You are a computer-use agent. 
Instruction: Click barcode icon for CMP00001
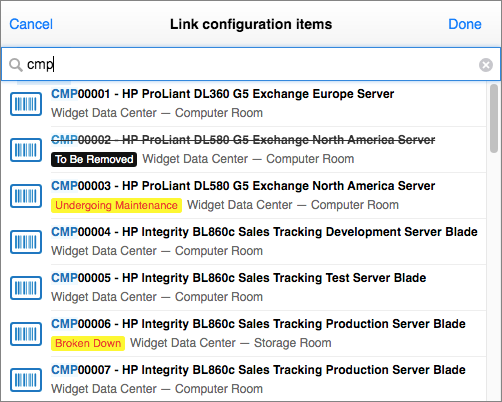[26, 104]
